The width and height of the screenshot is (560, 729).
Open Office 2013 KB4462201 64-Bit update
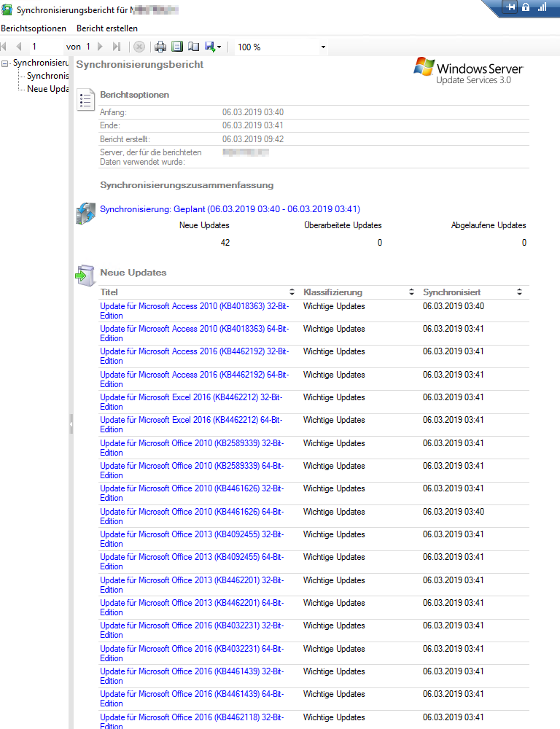(x=192, y=608)
